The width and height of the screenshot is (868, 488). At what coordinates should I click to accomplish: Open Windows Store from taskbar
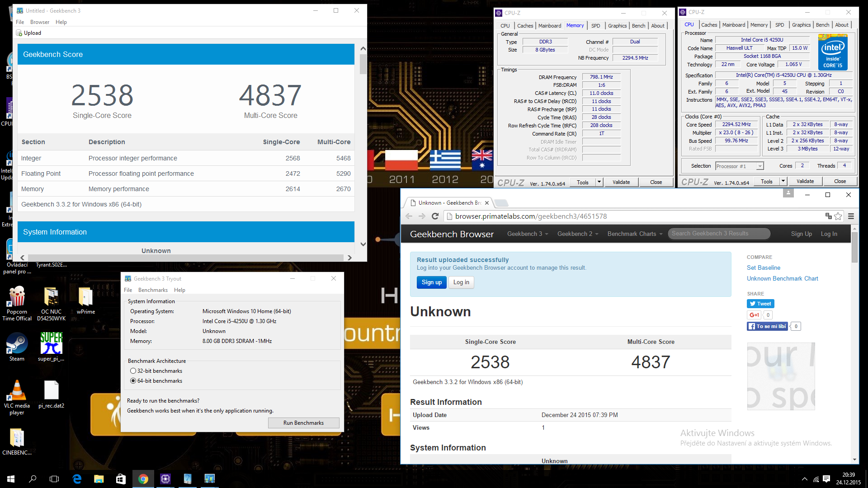coord(121,479)
